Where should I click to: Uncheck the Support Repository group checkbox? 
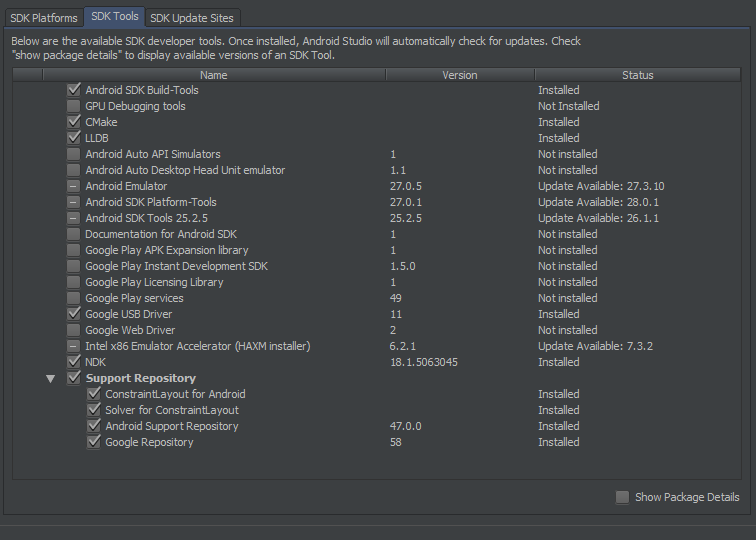click(x=74, y=378)
